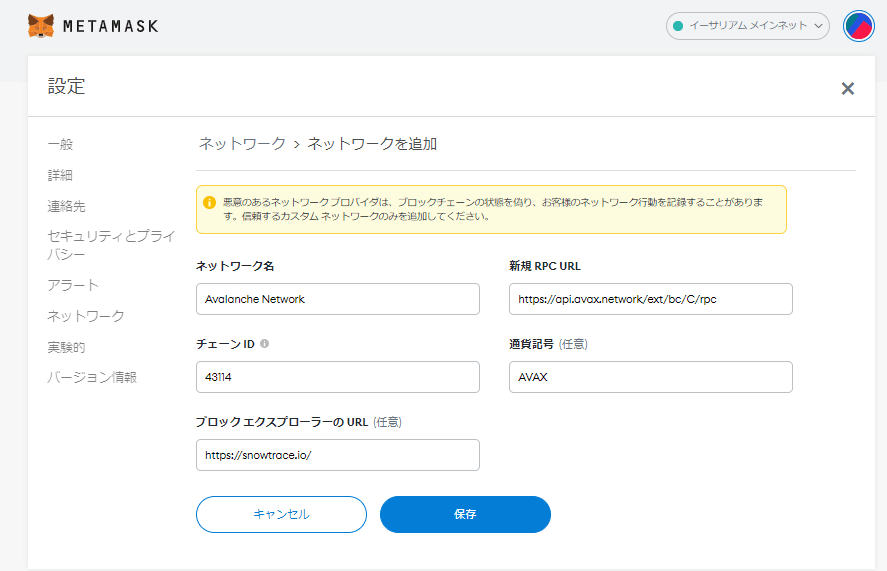The height and width of the screenshot is (571, 887).
Task: Open セキュリティとプライバシー settings
Action: click(111, 245)
